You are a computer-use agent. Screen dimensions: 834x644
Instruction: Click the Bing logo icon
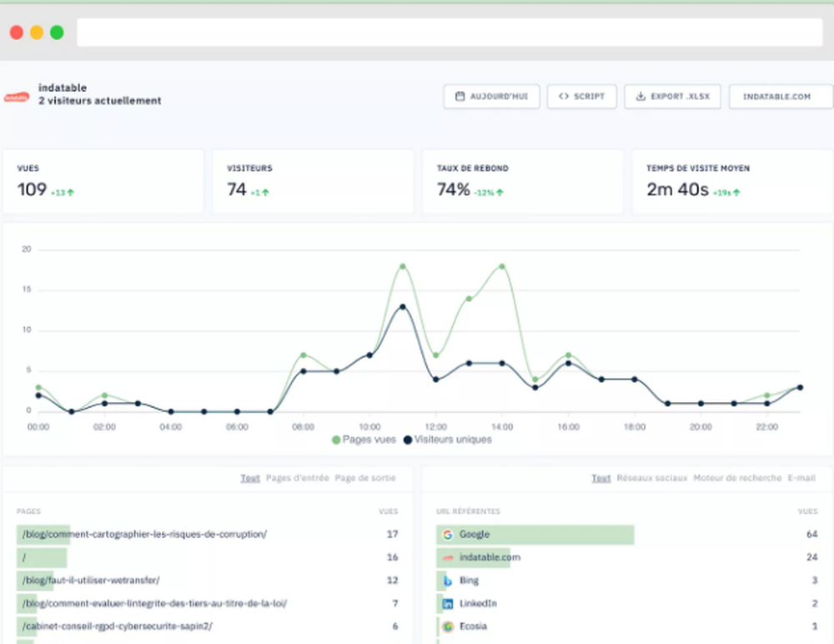click(448, 581)
